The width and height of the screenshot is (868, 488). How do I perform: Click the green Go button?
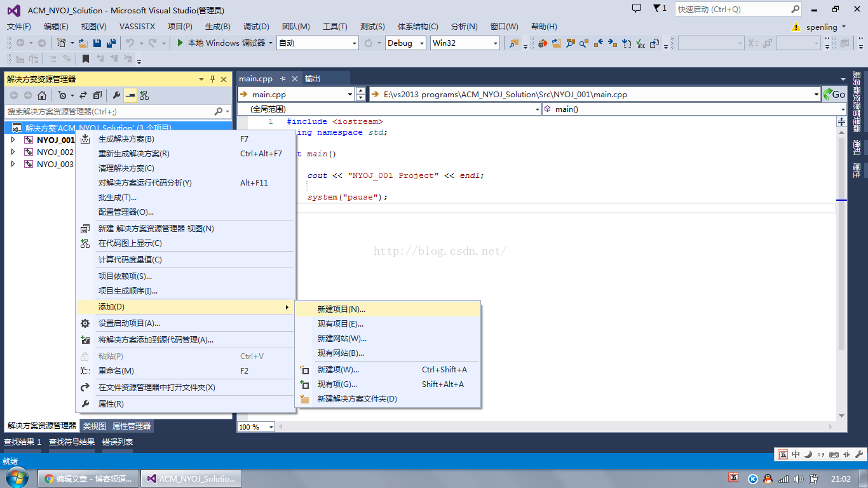pyautogui.click(x=834, y=94)
